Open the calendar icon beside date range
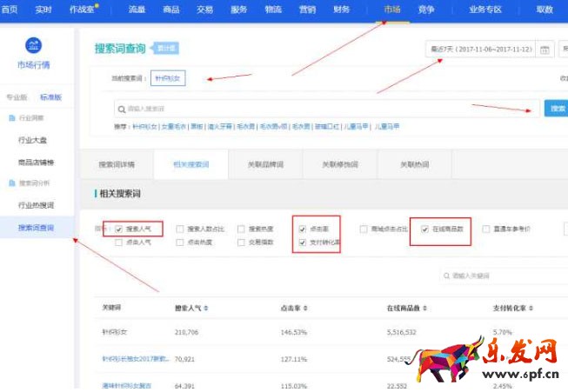 click(545, 50)
